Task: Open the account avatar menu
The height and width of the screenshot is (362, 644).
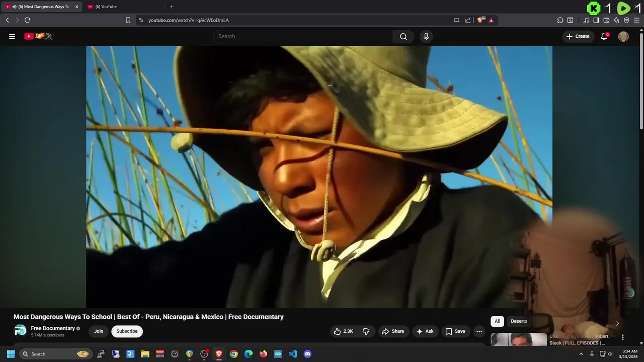Action: (623, 36)
